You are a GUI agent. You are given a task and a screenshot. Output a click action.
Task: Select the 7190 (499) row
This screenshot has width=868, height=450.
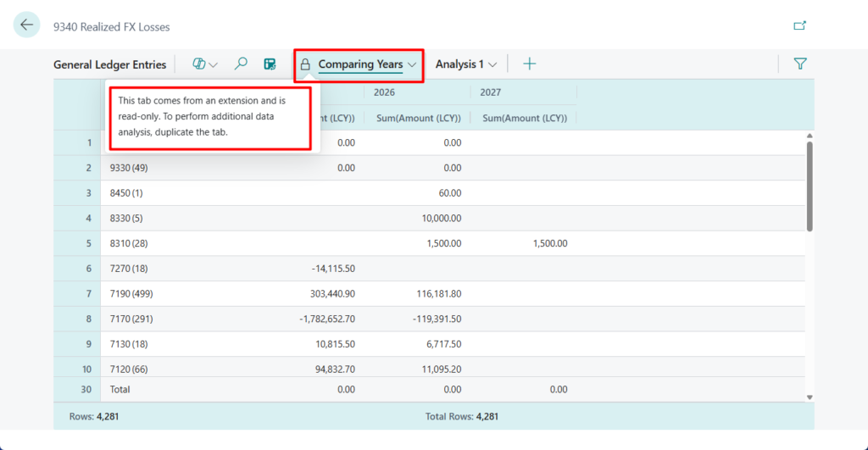131,294
